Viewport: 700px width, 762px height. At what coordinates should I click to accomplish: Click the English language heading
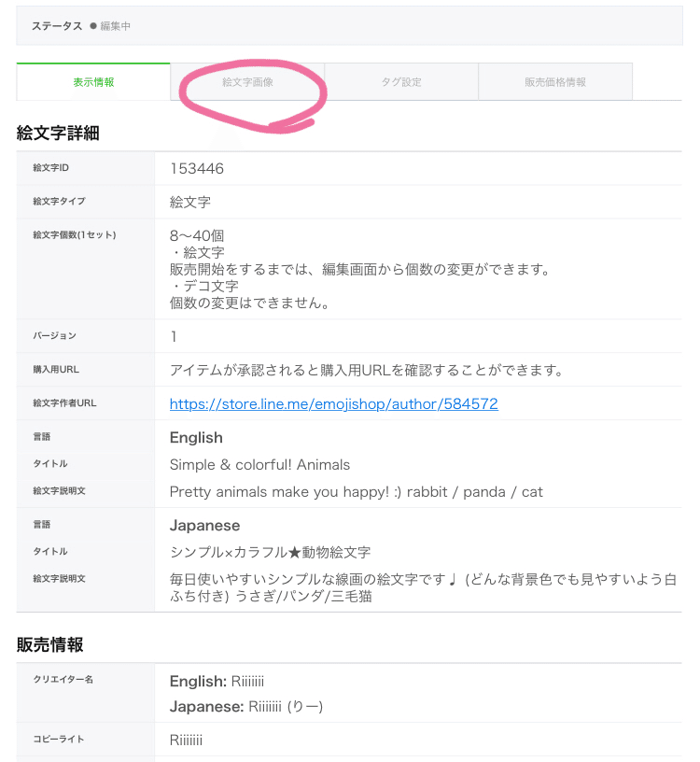point(196,437)
